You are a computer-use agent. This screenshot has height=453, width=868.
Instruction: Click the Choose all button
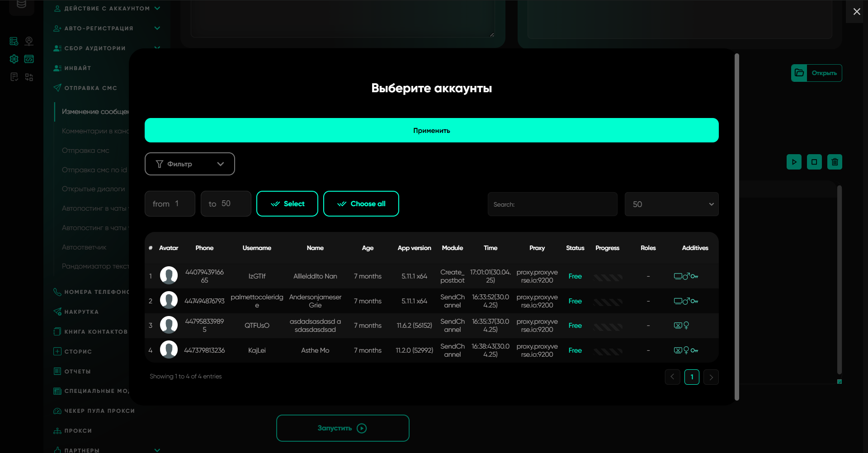(x=361, y=204)
